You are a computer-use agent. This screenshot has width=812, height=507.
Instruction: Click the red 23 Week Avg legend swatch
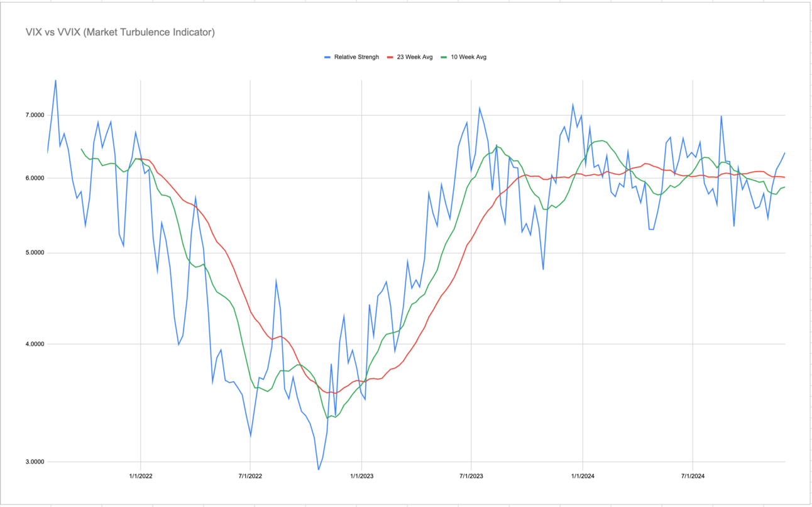click(x=390, y=57)
